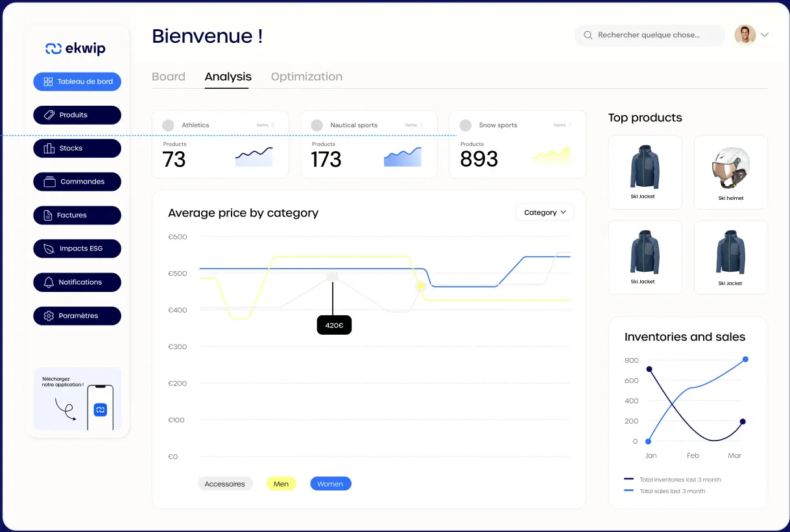Expand the Items selector on Athletics card

pos(265,125)
